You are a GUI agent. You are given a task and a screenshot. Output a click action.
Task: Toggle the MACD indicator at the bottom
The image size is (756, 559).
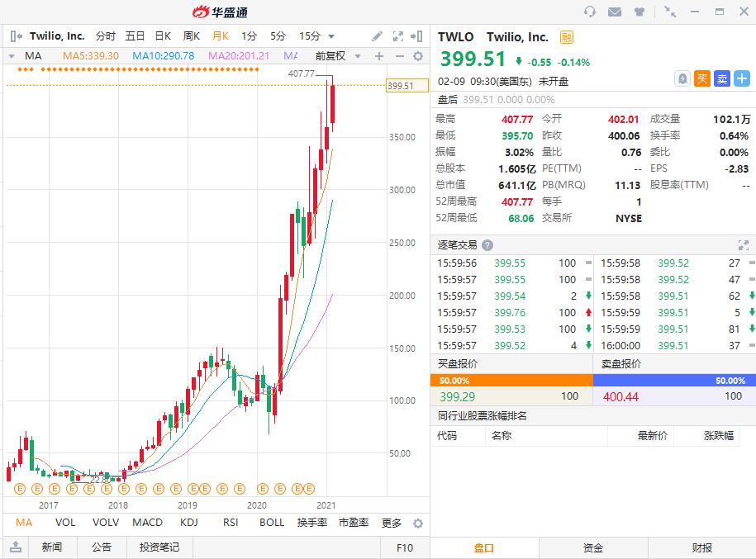pyautogui.click(x=147, y=523)
